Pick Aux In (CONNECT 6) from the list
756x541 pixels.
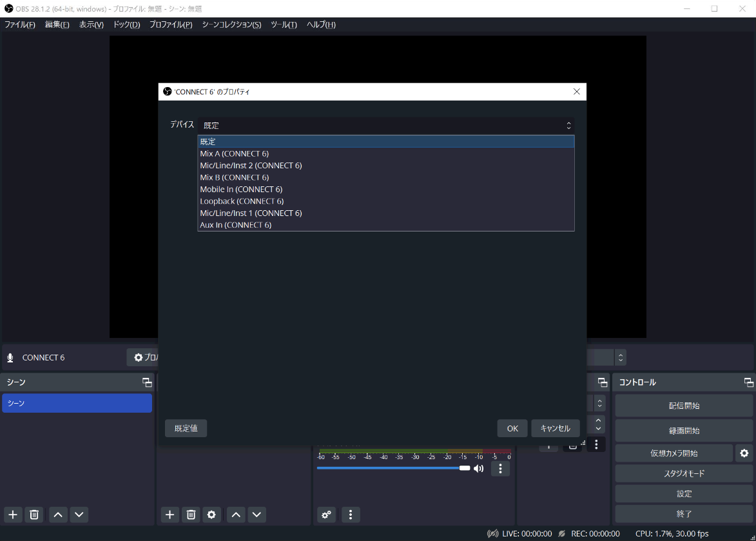tap(385, 224)
